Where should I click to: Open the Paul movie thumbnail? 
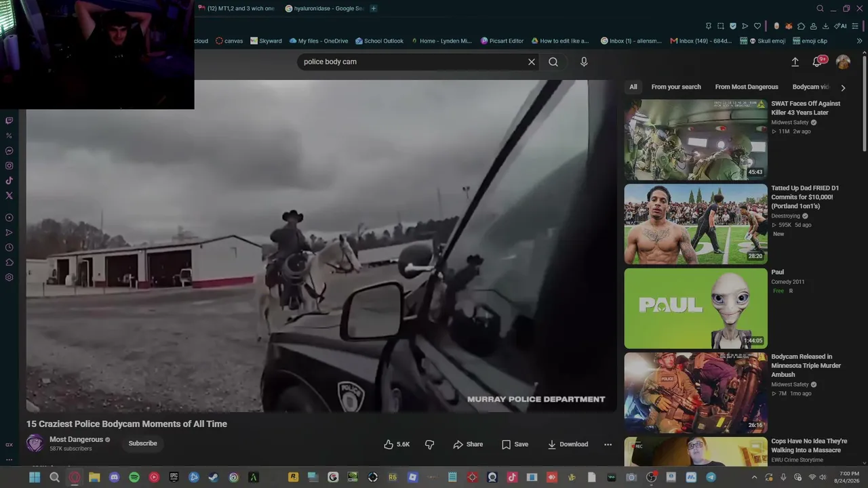pyautogui.click(x=696, y=308)
